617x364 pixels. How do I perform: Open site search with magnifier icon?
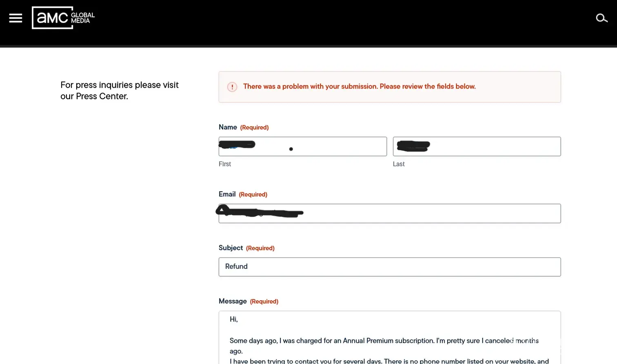click(601, 18)
